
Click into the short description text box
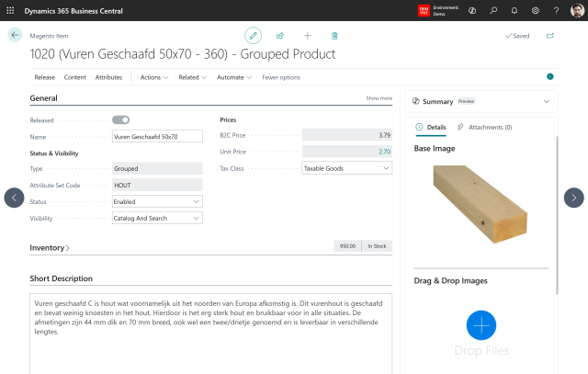coord(210,334)
